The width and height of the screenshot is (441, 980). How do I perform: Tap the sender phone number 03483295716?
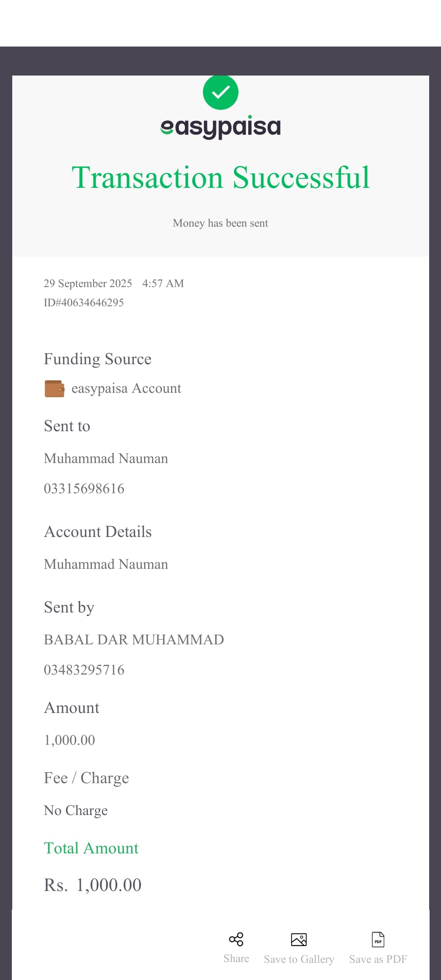pyautogui.click(x=84, y=670)
